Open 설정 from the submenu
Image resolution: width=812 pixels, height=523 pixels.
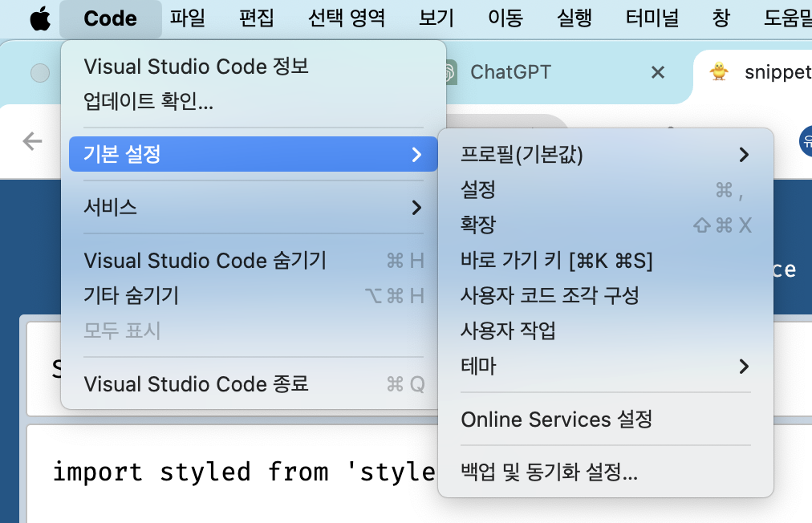(605, 189)
